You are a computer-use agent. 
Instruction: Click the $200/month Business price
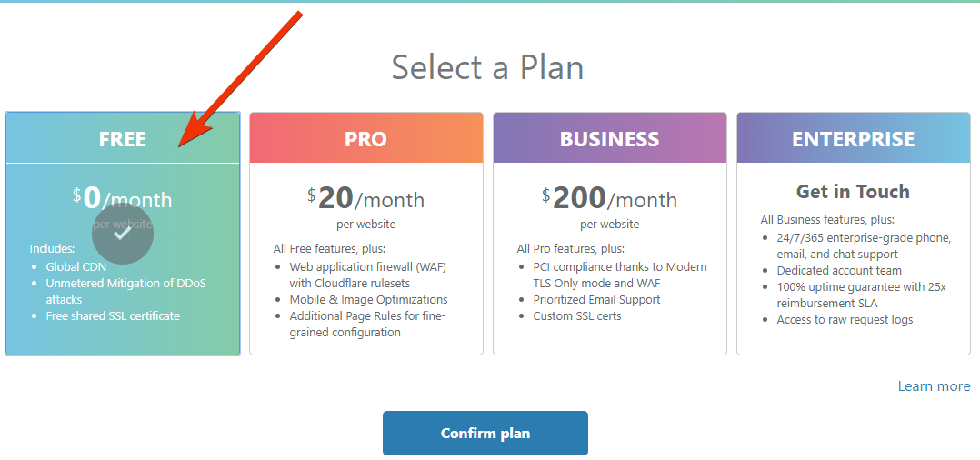[x=609, y=198]
